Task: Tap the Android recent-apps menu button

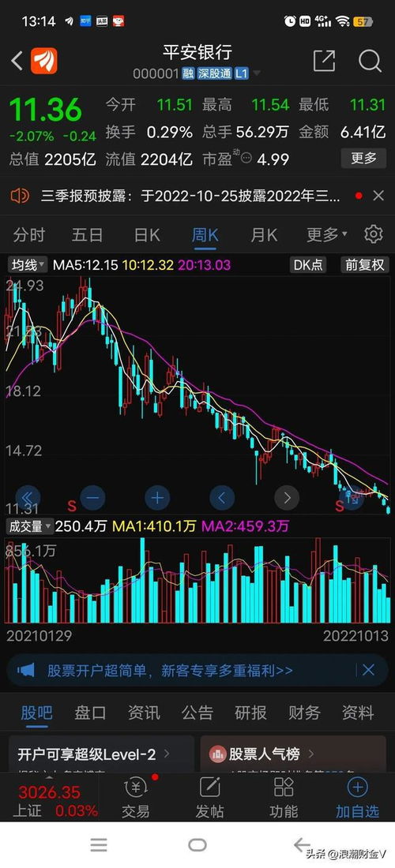Action: [99, 844]
